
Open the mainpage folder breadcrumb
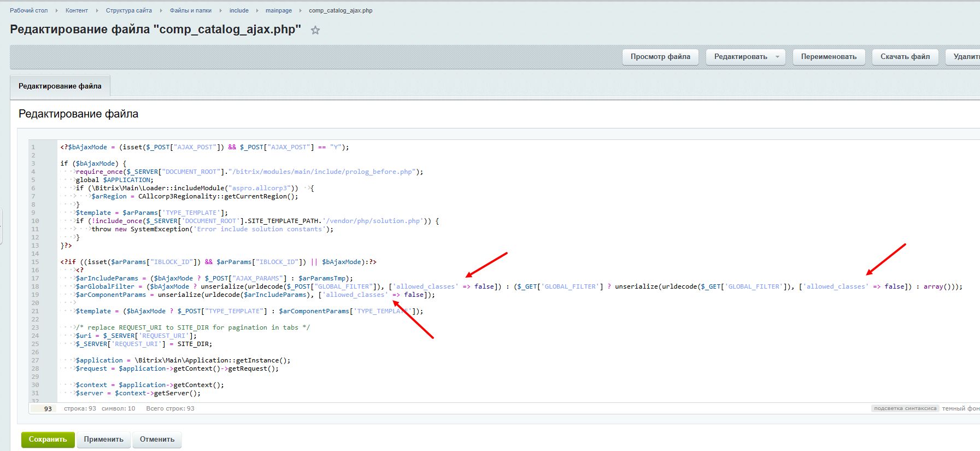279,10
